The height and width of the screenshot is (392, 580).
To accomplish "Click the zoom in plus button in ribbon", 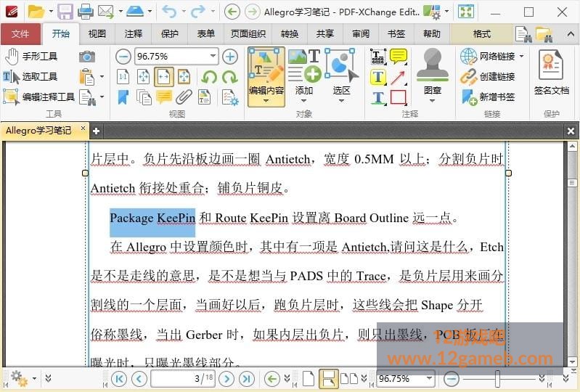I will pos(230,57).
